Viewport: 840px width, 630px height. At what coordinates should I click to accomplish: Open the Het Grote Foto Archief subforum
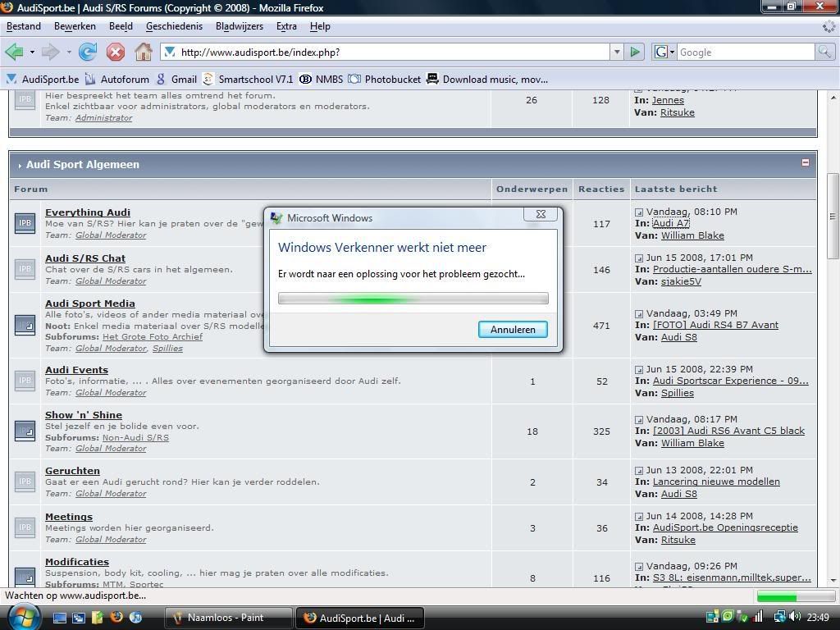click(x=153, y=337)
